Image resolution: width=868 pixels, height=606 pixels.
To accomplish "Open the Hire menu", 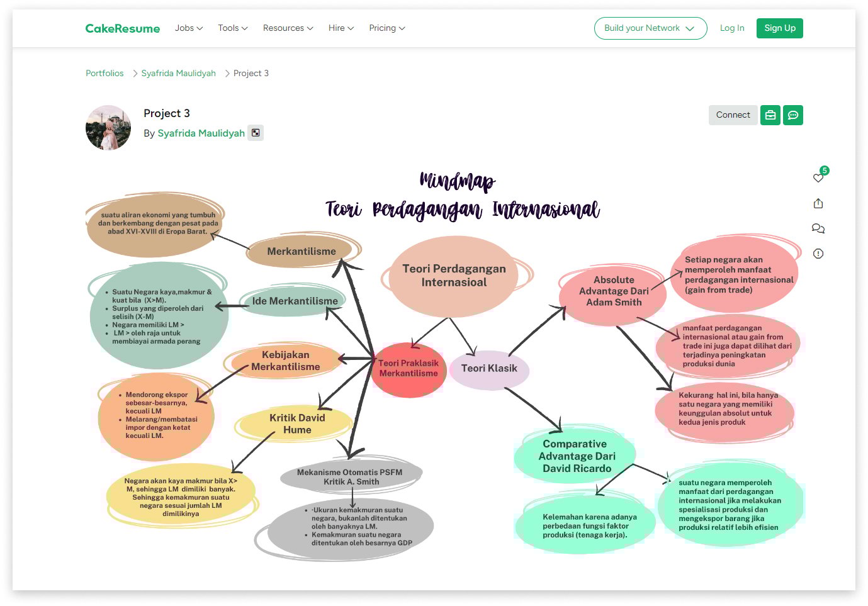I will (341, 28).
